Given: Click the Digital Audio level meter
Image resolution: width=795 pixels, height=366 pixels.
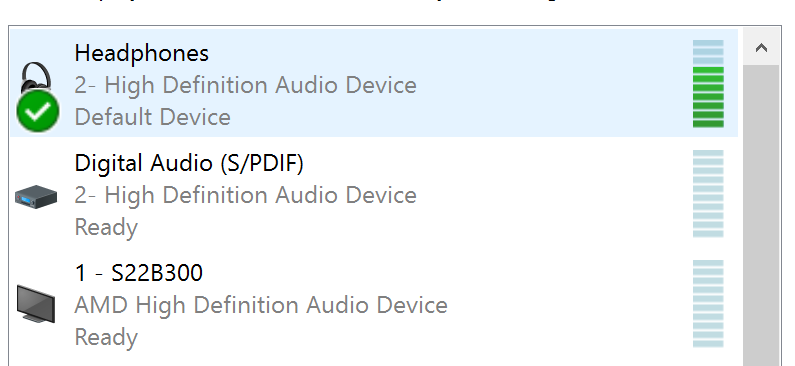Looking at the screenshot, I should point(708,193).
